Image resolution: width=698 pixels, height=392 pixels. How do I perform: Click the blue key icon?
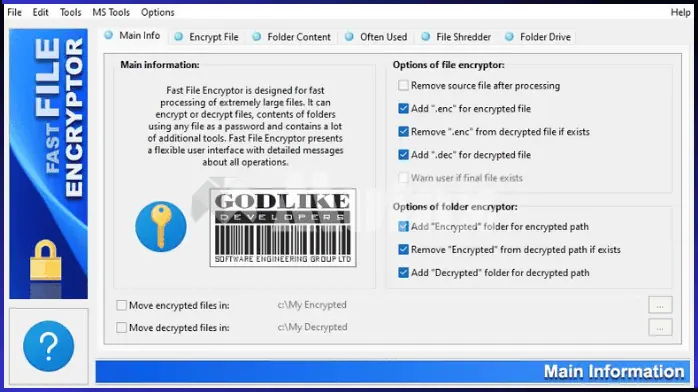tap(161, 226)
